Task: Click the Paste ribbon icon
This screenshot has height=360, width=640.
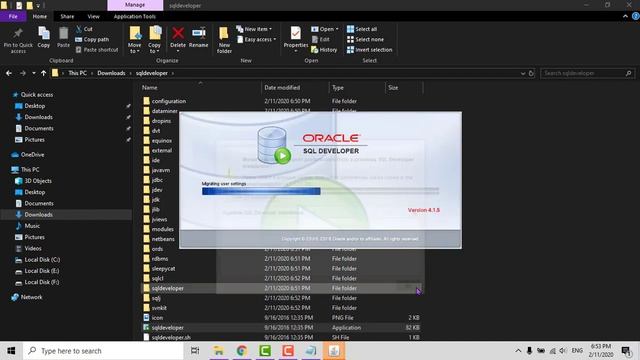Action: (63, 38)
